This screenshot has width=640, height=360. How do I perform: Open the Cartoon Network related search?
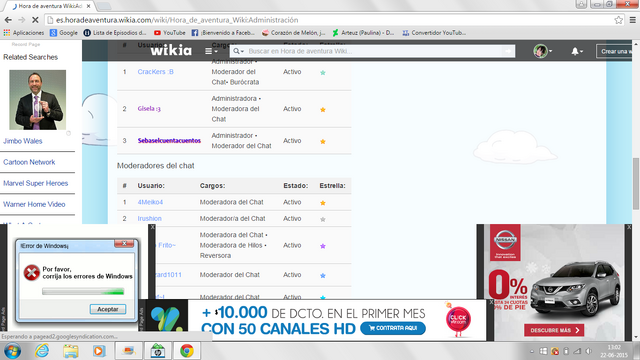(29, 162)
